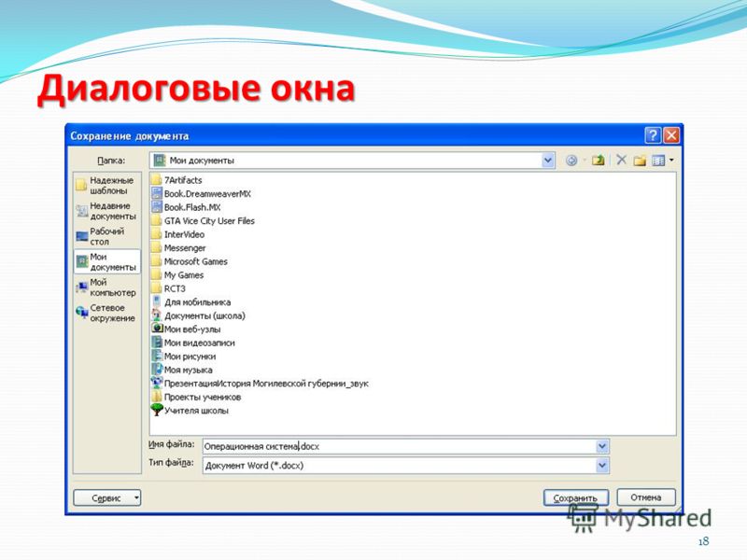Select the Microsoft Games folder icon
Image resolution: width=747 pixels, height=560 pixels.
tap(156, 261)
